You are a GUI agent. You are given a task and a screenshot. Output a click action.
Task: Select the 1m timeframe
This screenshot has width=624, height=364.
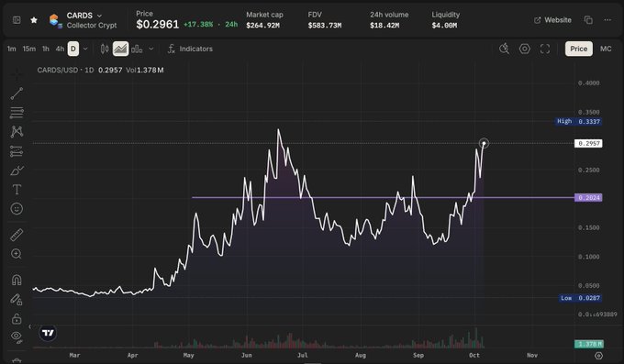point(12,49)
